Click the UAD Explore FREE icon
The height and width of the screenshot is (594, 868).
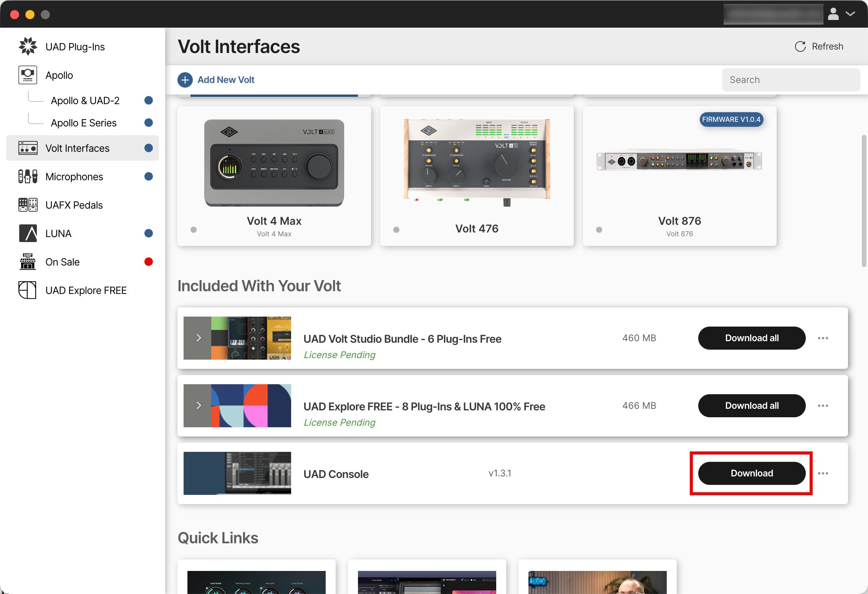(x=28, y=290)
